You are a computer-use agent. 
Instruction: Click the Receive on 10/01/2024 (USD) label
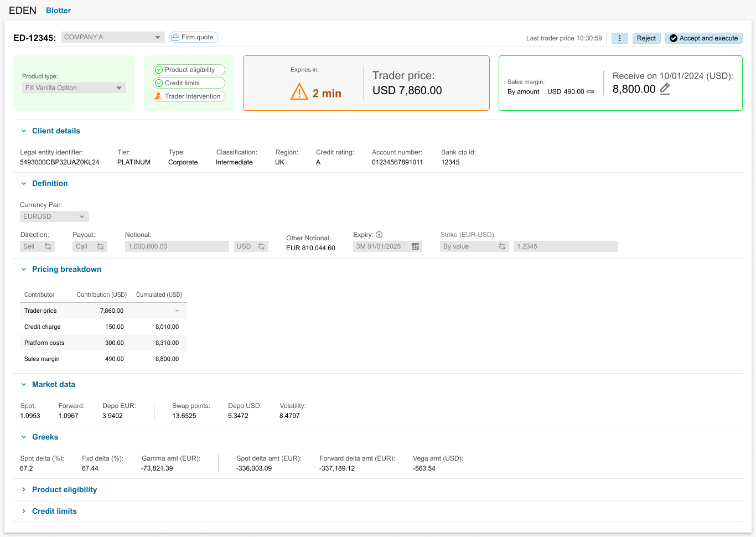point(673,76)
